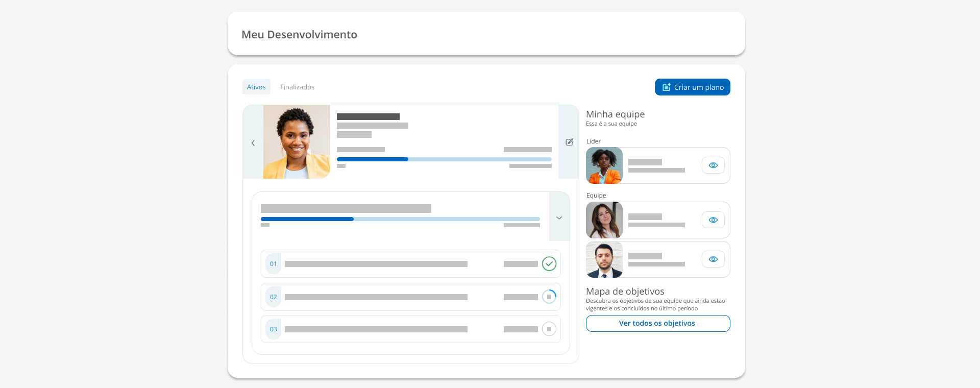Click the 03 number badge
Screen dimensions: 980x388
click(273, 329)
